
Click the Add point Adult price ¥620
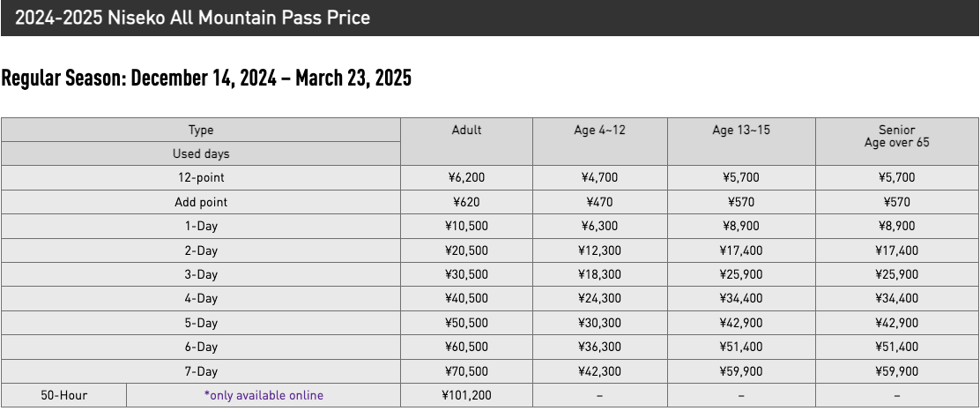pyautogui.click(x=466, y=202)
